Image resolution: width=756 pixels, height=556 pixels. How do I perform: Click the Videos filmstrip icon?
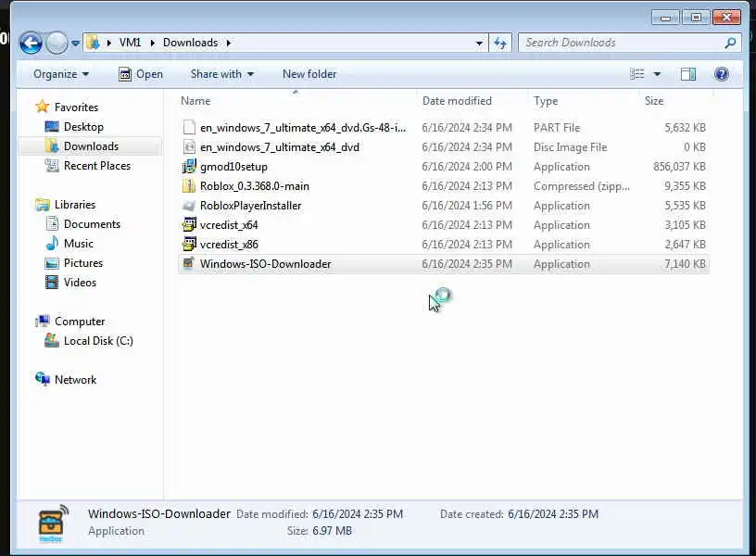[x=52, y=282]
